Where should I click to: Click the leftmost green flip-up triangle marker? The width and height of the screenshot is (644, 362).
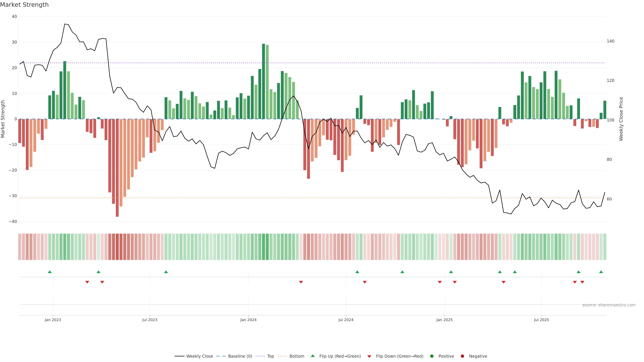point(50,272)
